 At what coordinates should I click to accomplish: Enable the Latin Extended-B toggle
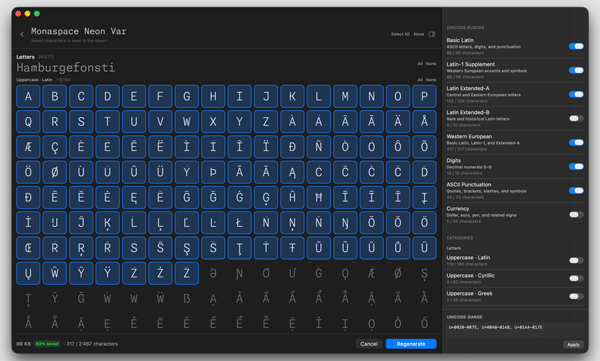(x=576, y=118)
